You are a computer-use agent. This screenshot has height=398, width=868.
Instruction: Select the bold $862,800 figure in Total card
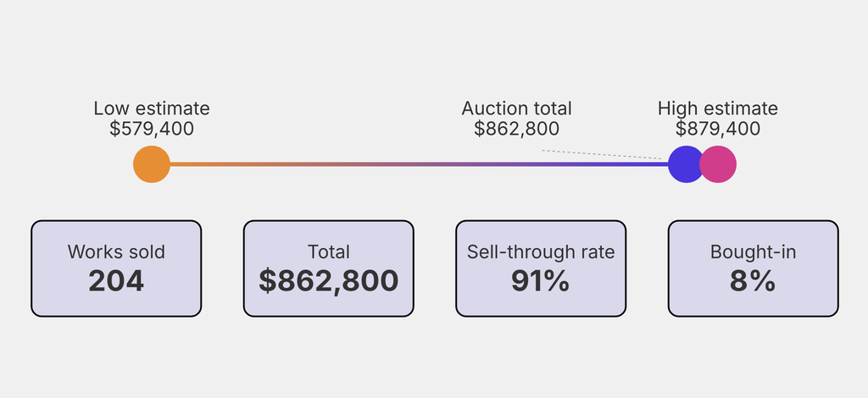tap(329, 280)
